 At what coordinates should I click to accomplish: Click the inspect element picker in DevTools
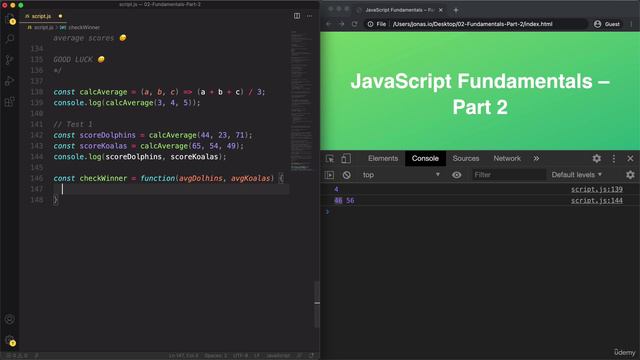click(330, 158)
